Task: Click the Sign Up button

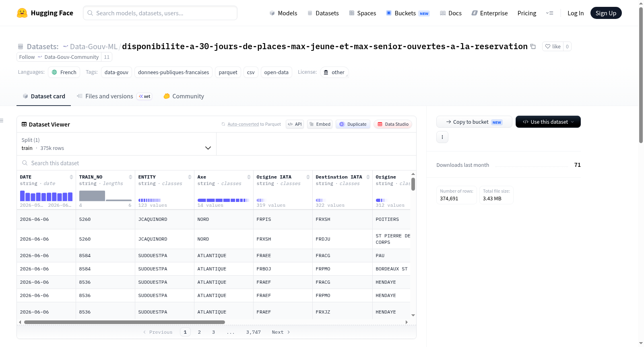Action: click(606, 13)
